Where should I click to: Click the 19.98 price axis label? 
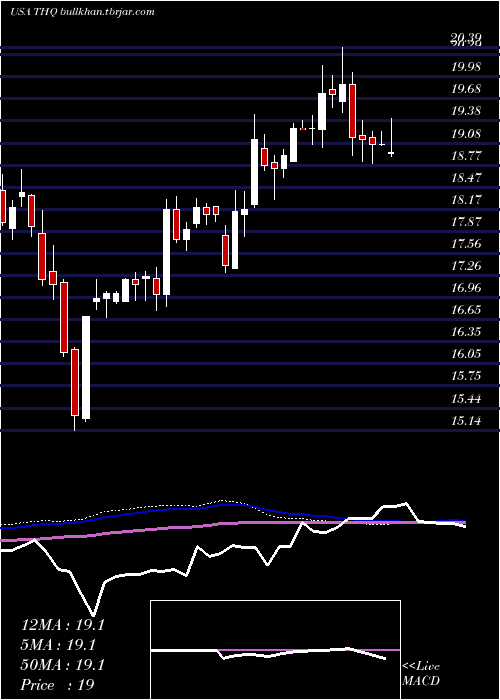click(x=466, y=67)
